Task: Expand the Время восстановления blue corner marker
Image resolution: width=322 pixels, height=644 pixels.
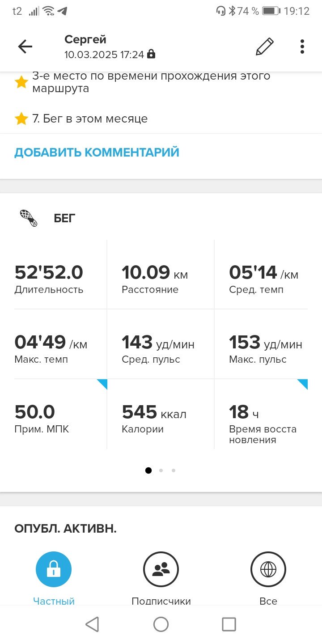Action: tap(303, 384)
